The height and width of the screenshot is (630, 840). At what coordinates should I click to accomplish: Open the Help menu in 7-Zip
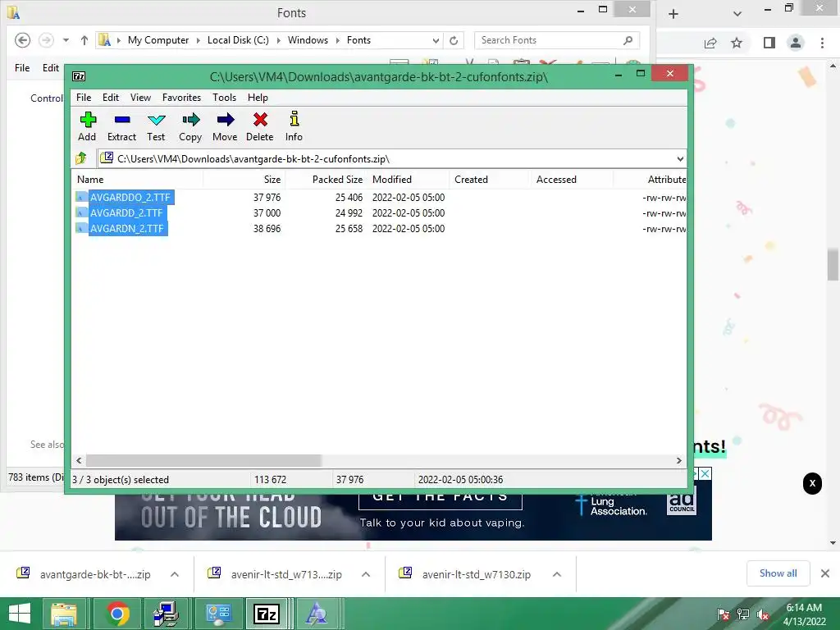click(258, 98)
